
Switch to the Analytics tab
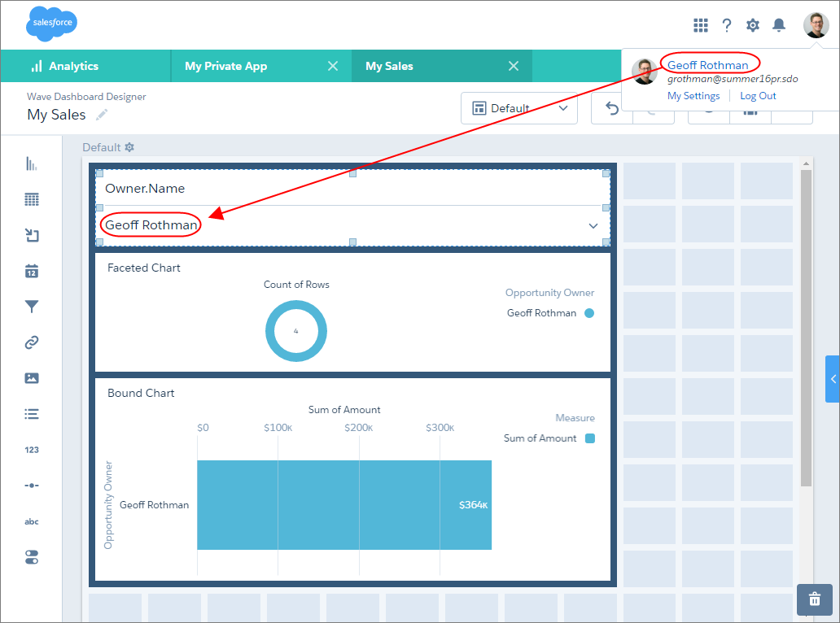(85, 66)
